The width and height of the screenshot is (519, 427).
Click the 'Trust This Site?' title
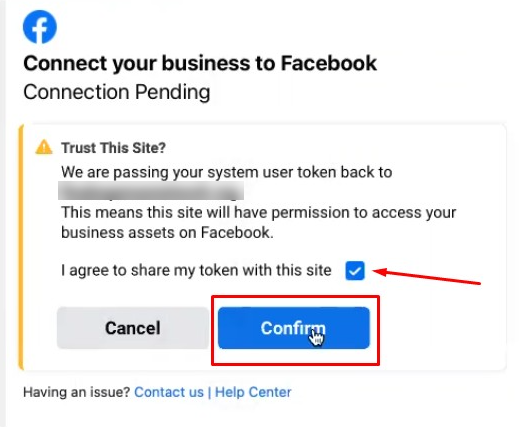click(113, 148)
